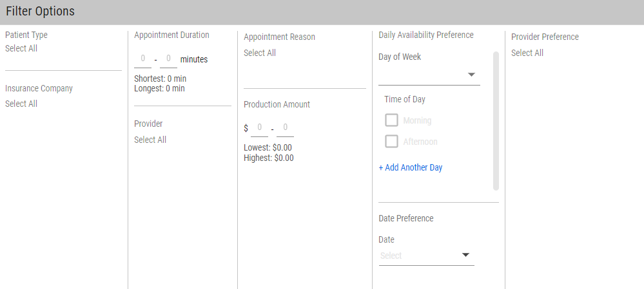Screen dimensions: 644x289
Task: Click the minimum production amount field
Action: tap(260, 128)
